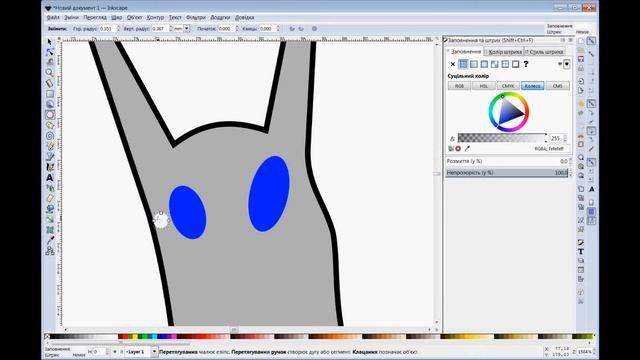Select the 3D Box tool
The image size is (640, 360).
click(50, 104)
